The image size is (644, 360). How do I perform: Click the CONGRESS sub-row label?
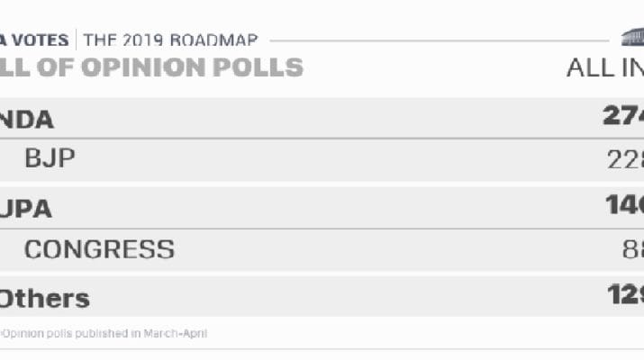[x=99, y=249]
